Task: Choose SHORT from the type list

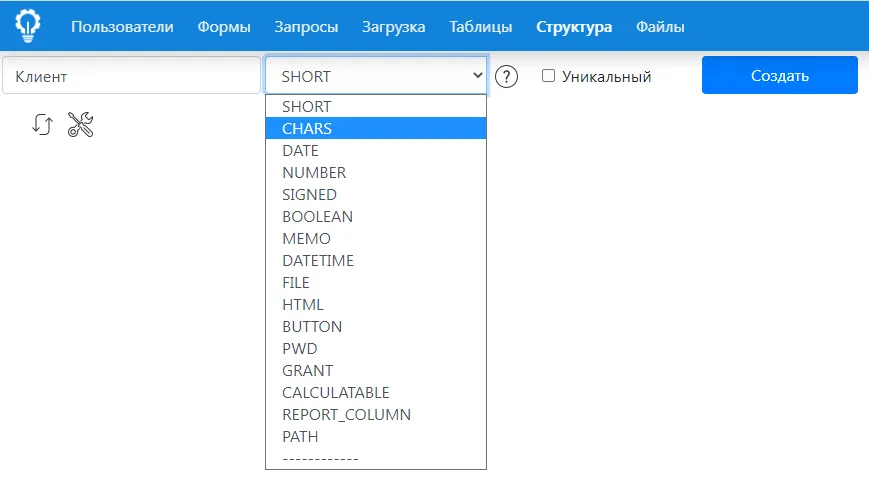Action: 376,106
